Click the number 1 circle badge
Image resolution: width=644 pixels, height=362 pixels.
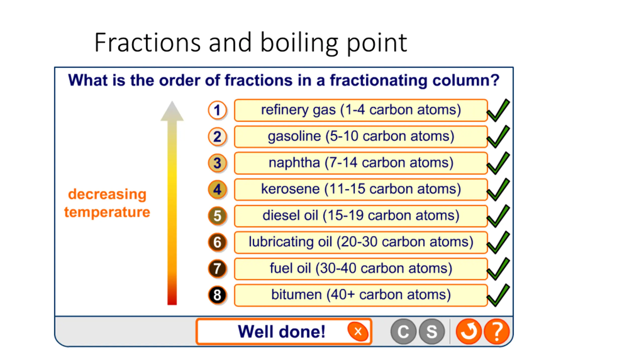click(x=217, y=110)
